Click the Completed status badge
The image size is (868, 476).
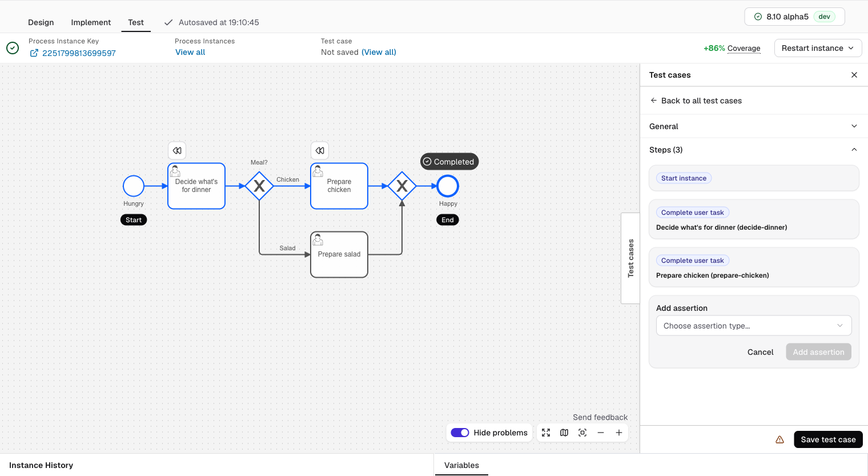pyautogui.click(x=449, y=162)
